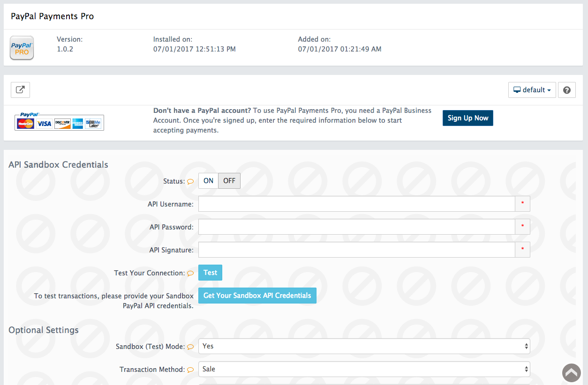The image size is (588, 385).
Task: Click Get Your Sandbox API Credentials
Action: pos(257,296)
